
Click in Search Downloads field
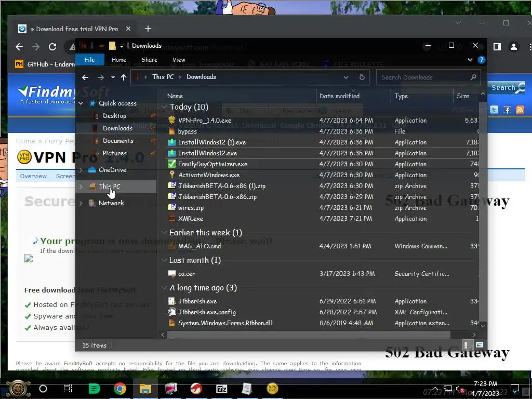pyautogui.click(x=428, y=77)
